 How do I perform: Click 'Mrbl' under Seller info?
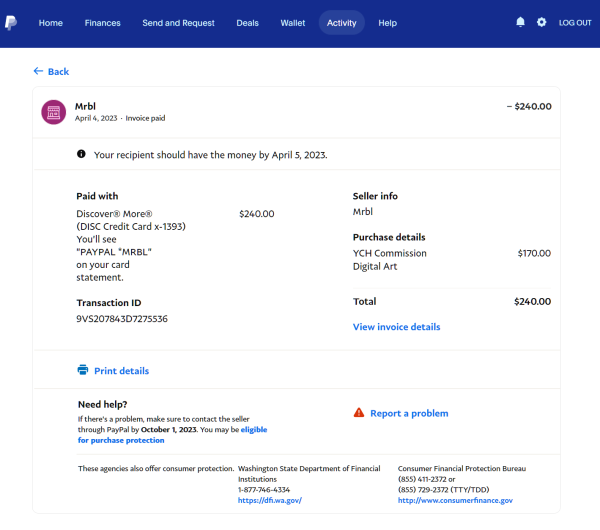pyautogui.click(x=362, y=212)
